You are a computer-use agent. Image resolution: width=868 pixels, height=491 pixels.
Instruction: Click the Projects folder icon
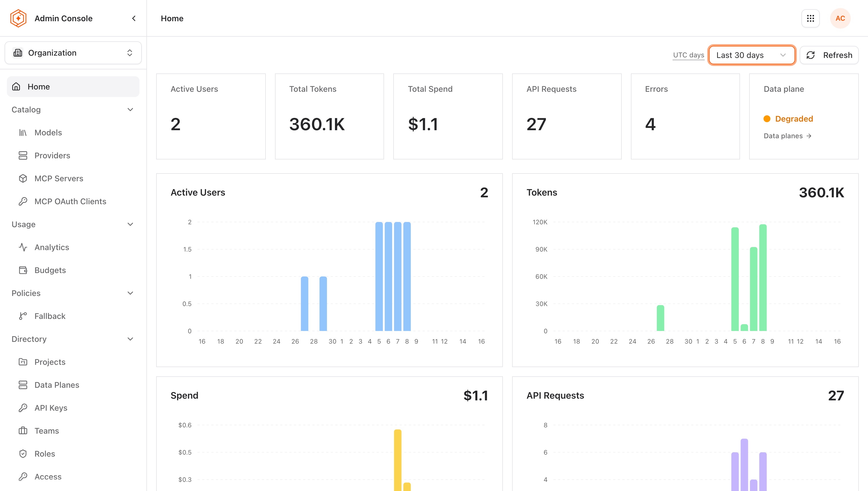point(23,362)
